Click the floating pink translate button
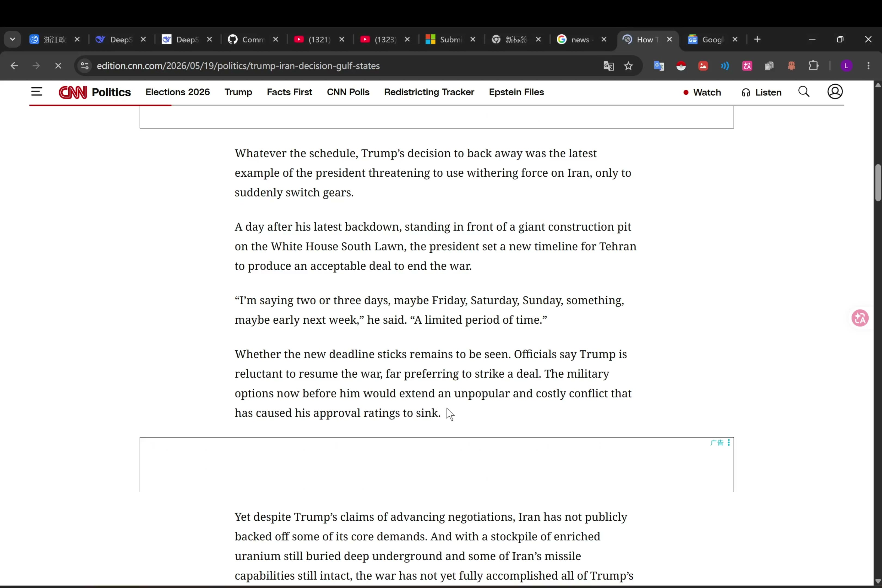The height and width of the screenshot is (588, 882). (x=860, y=318)
